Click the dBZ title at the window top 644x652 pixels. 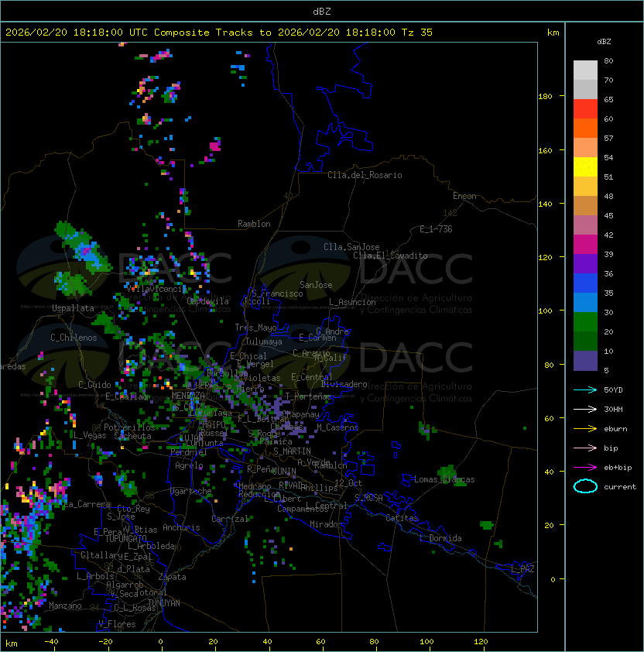click(x=322, y=11)
